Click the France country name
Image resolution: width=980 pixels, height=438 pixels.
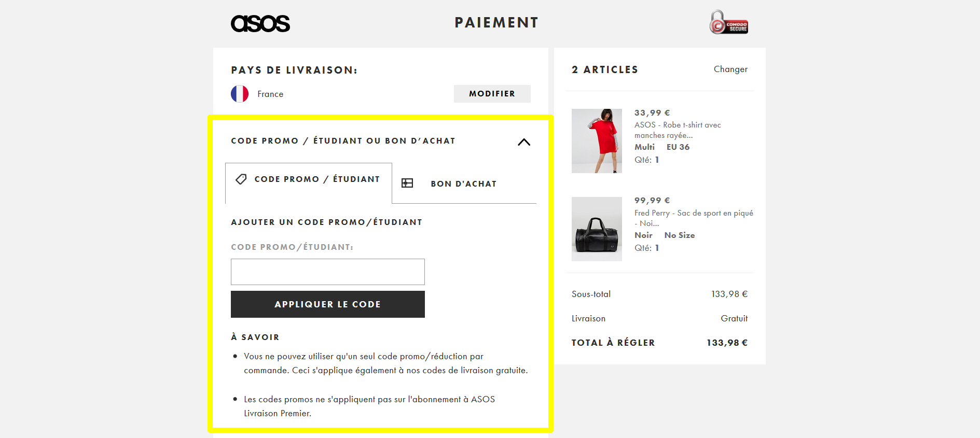pos(270,94)
